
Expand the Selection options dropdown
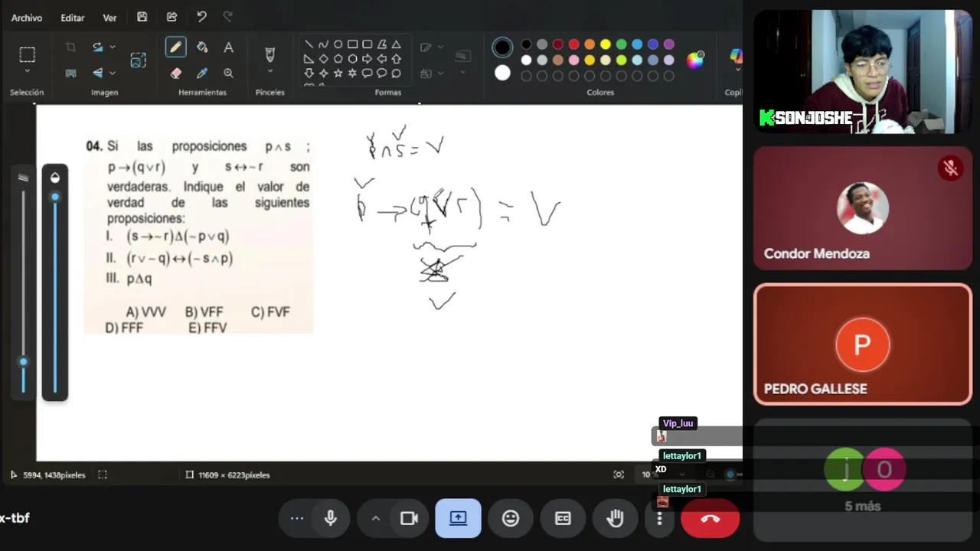point(27,72)
